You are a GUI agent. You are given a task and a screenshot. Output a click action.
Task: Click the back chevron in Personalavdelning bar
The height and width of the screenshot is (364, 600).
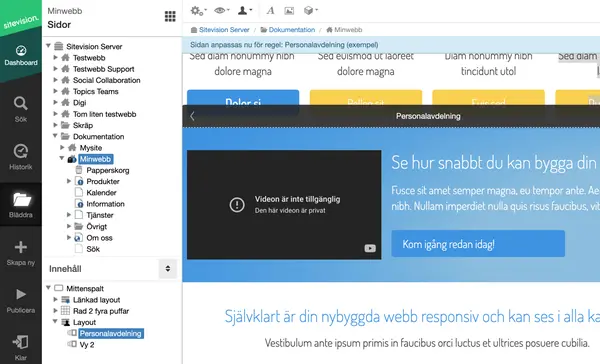(x=192, y=116)
